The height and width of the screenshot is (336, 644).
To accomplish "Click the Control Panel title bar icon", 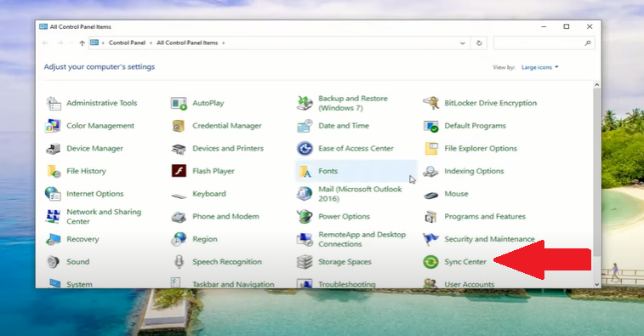I will [x=43, y=26].
